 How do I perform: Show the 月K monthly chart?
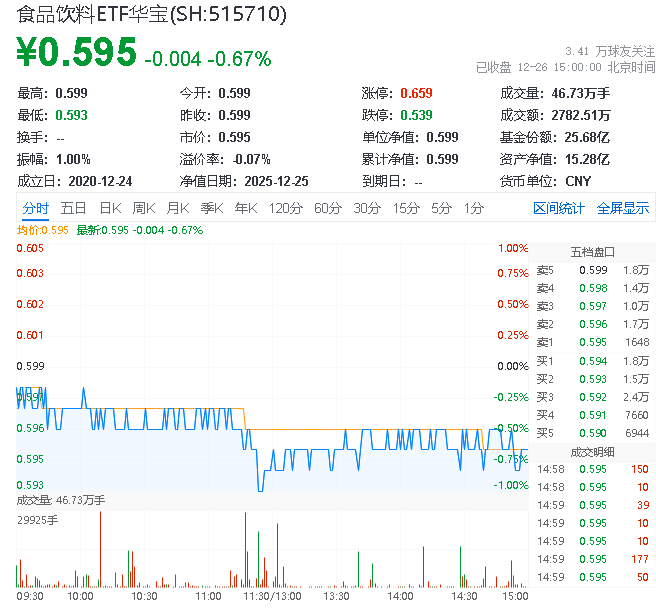coord(178,208)
